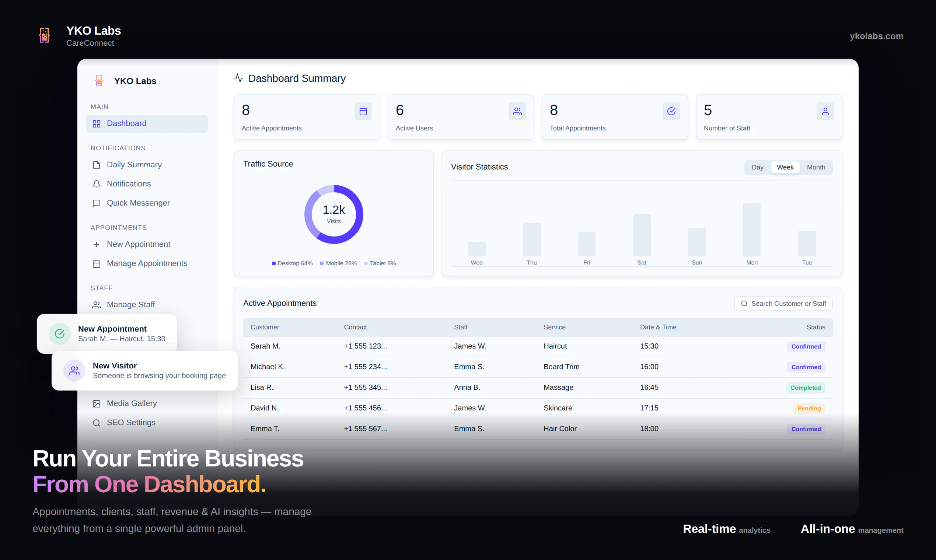
Task: Click the check-circle icon on Total Appointments card
Action: tap(671, 111)
